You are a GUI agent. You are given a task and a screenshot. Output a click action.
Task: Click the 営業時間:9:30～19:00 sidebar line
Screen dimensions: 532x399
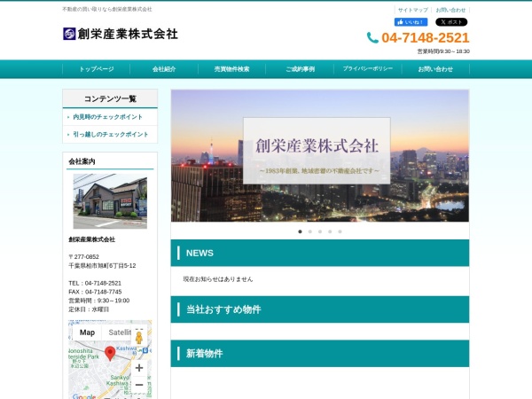(99, 301)
